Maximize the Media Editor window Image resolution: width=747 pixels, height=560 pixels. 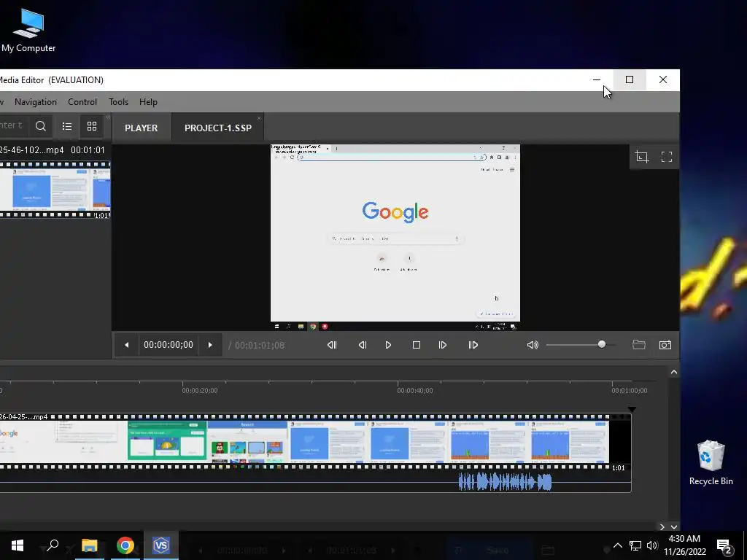click(630, 80)
